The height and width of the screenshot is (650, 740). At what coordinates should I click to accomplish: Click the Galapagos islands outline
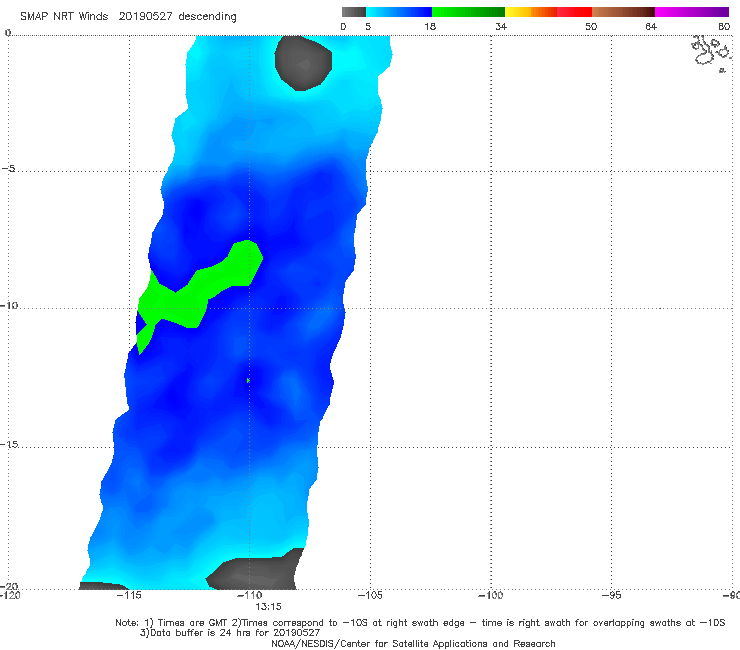710,53
